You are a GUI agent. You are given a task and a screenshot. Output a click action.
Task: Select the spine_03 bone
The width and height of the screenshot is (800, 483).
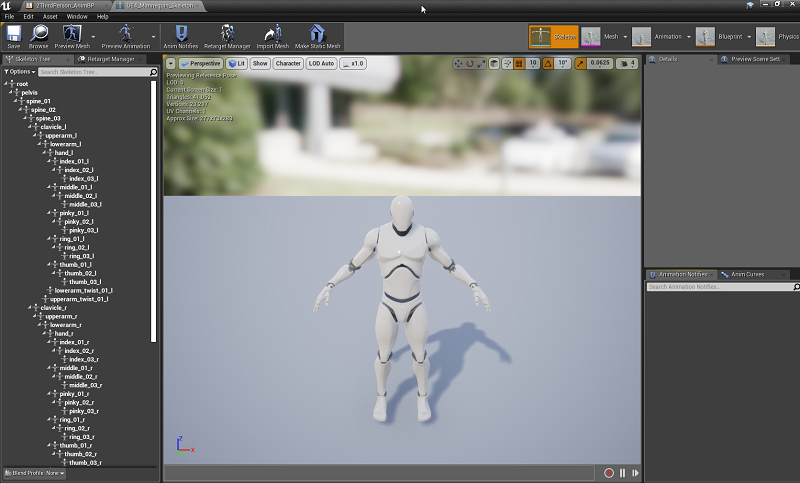(48, 118)
